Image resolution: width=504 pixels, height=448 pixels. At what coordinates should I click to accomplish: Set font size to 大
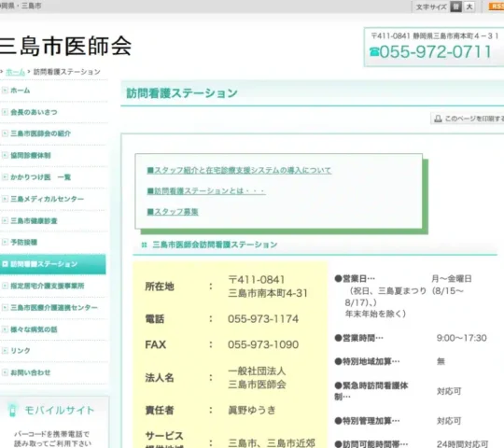tap(469, 7)
